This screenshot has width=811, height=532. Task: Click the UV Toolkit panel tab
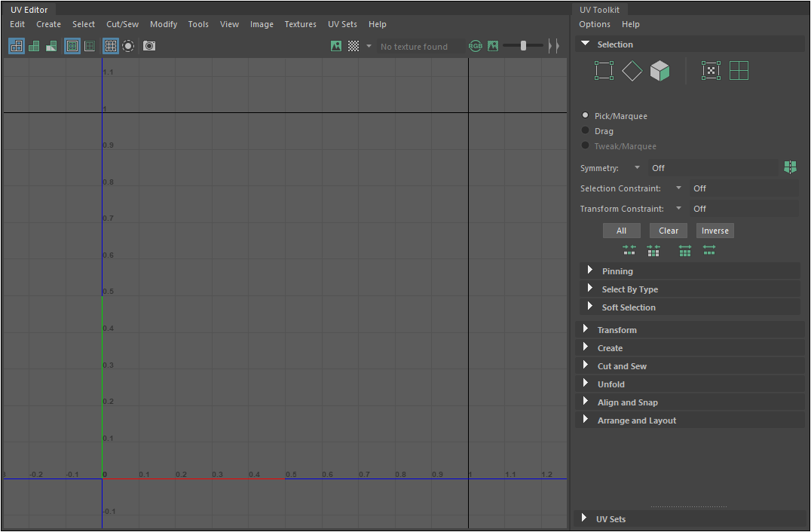(x=599, y=10)
